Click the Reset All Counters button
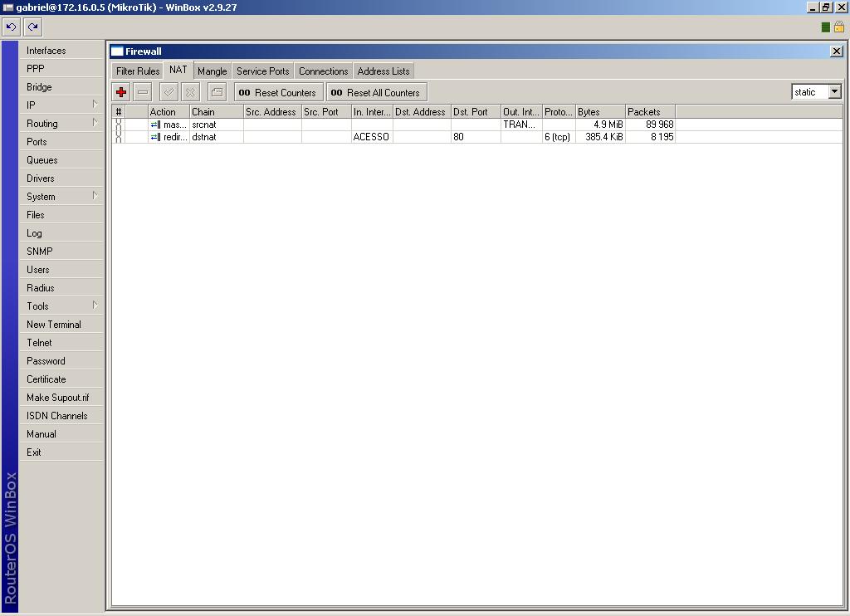 [x=377, y=92]
